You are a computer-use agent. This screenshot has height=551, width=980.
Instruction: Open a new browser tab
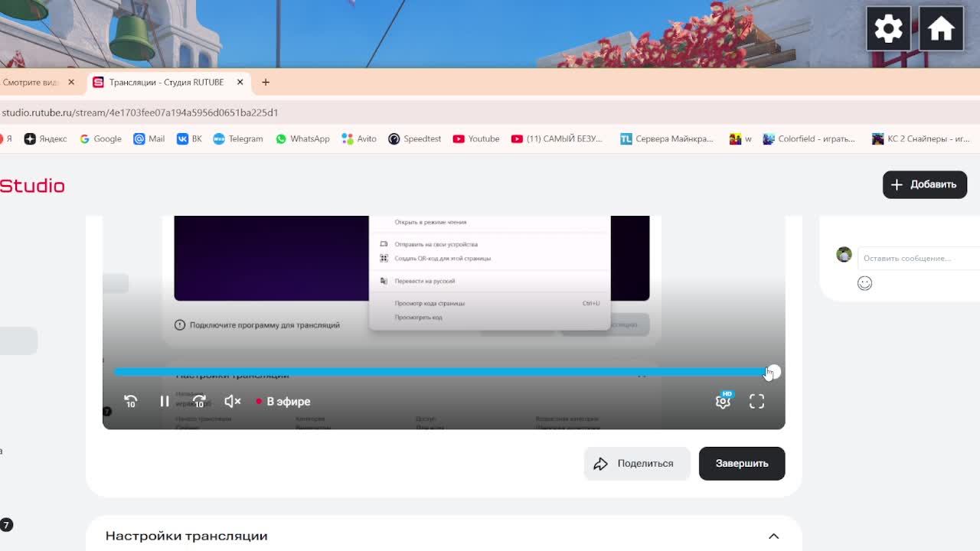(266, 82)
